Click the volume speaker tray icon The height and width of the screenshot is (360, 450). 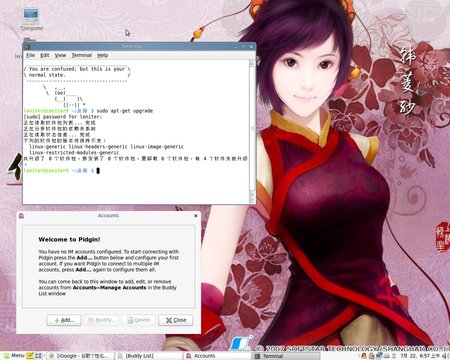(x=445, y=356)
